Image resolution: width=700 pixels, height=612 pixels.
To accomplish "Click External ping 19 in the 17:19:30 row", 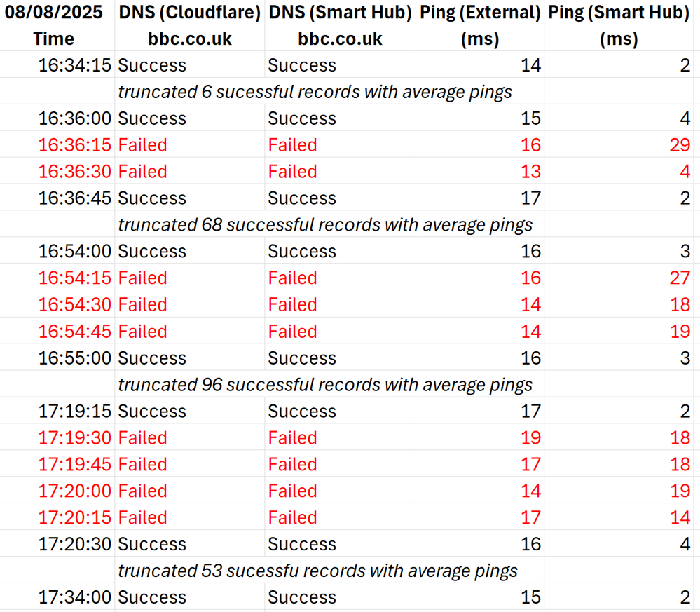I will click(x=530, y=438).
